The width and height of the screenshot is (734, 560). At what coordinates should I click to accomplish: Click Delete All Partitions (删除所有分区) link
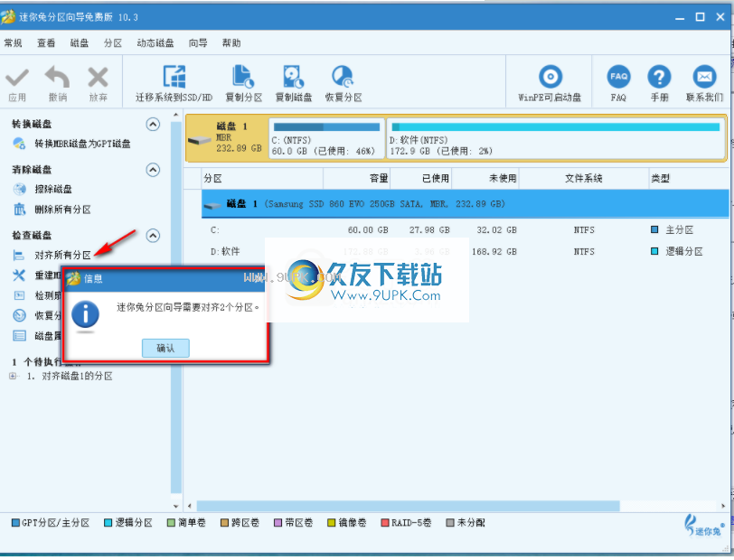tap(62, 210)
